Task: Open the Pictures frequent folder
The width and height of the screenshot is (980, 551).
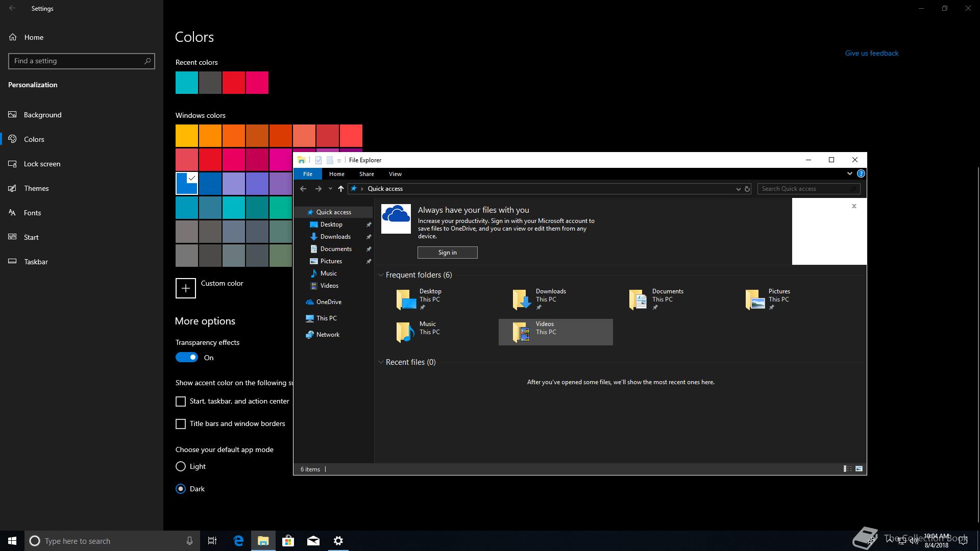Action: tap(788, 299)
